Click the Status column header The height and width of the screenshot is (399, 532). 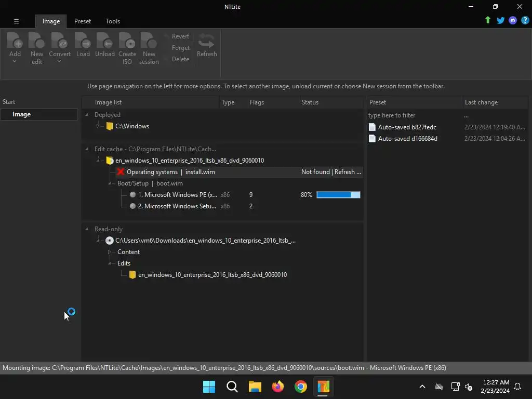[331, 102]
